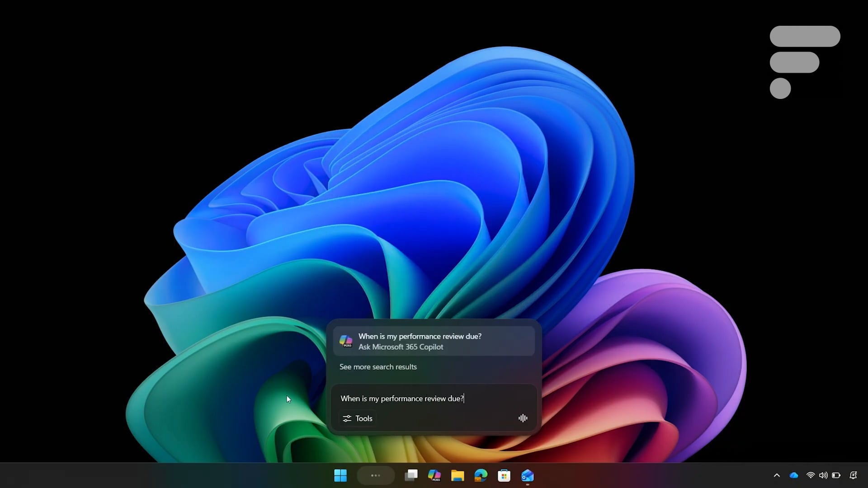This screenshot has height=488, width=868.
Task: Click the search text field with the performance query
Action: click(x=425, y=399)
